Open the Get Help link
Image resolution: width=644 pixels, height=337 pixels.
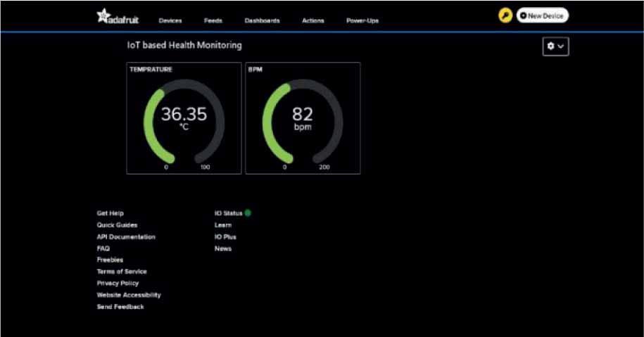tap(111, 213)
